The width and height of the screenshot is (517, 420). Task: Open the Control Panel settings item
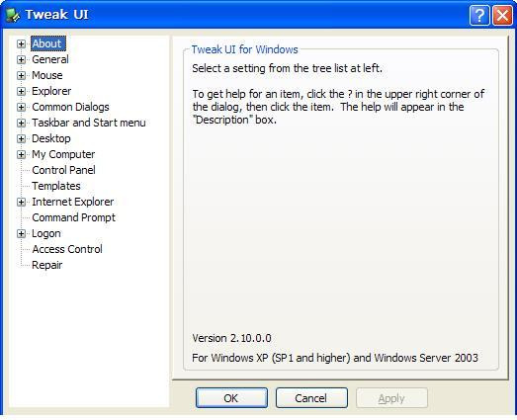pos(63,170)
